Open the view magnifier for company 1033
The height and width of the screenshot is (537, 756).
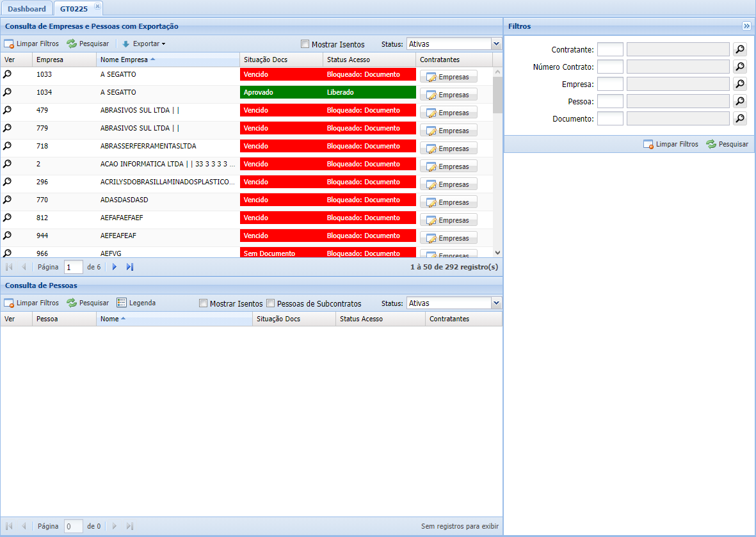click(x=7, y=74)
